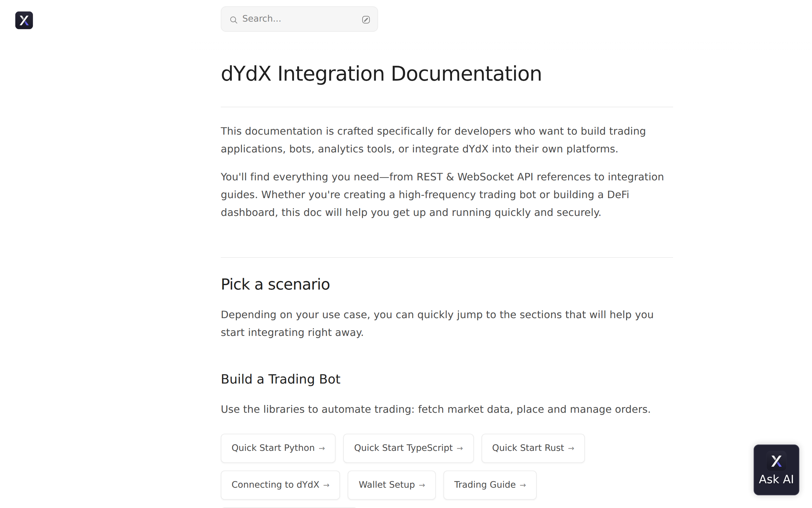Click the paragraph starting 'You'll find everything you need'

coord(442,195)
